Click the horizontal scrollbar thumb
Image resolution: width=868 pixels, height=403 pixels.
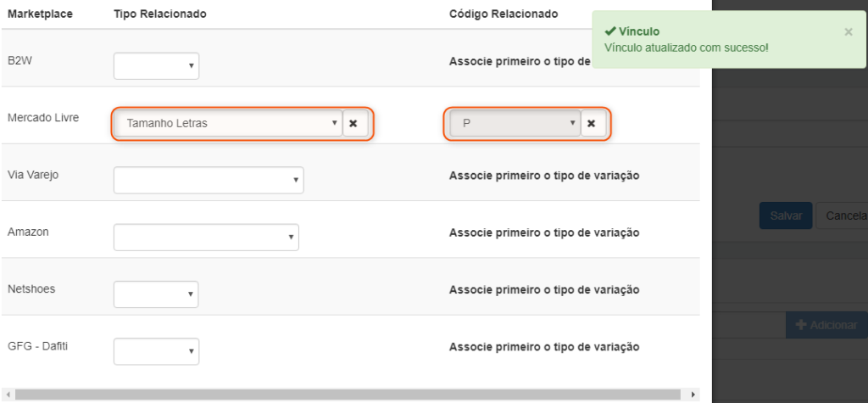tap(348, 395)
